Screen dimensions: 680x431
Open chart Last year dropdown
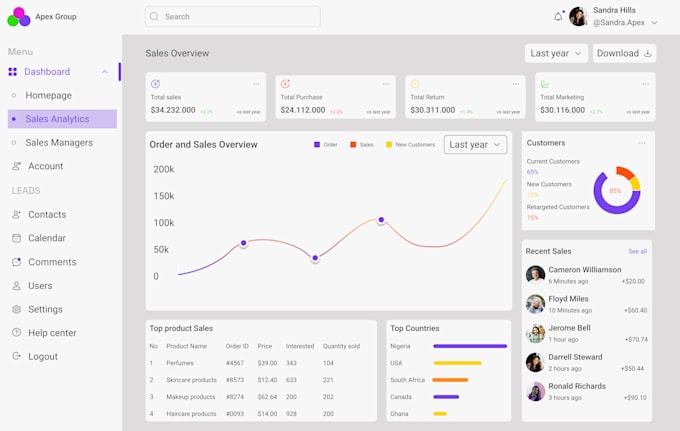click(475, 144)
